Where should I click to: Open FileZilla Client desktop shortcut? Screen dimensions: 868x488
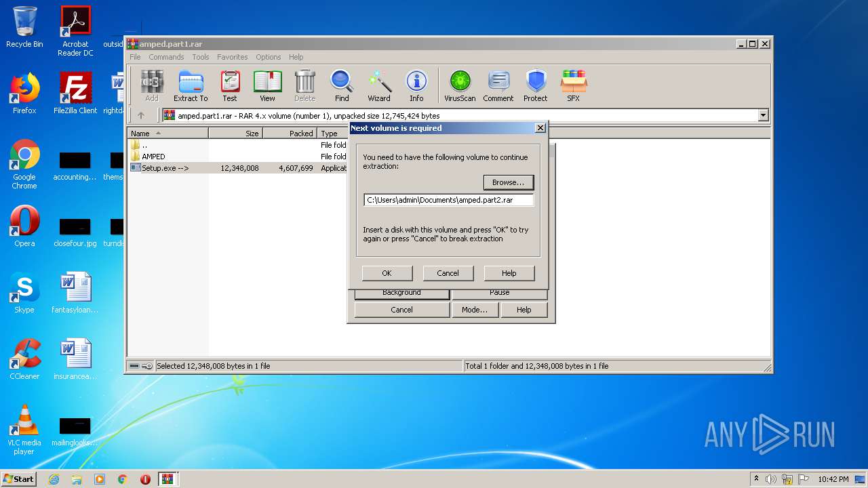pyautogui.click(x=75, y=94)
